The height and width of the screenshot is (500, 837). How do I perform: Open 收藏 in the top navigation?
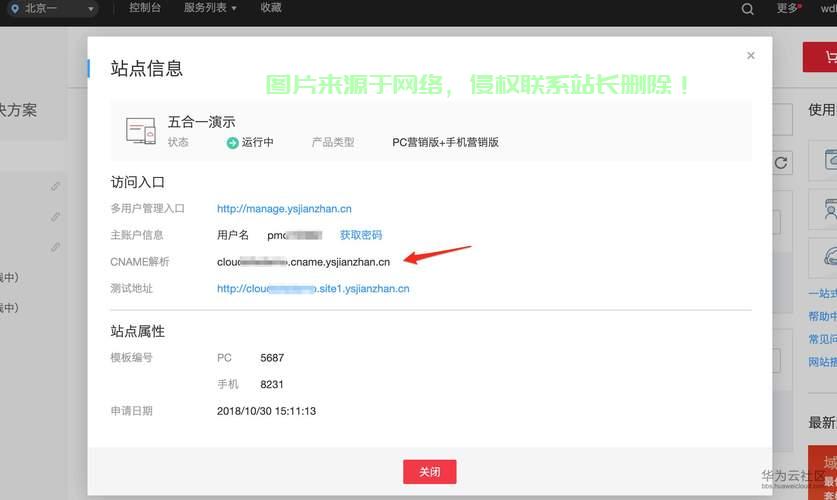271,8
